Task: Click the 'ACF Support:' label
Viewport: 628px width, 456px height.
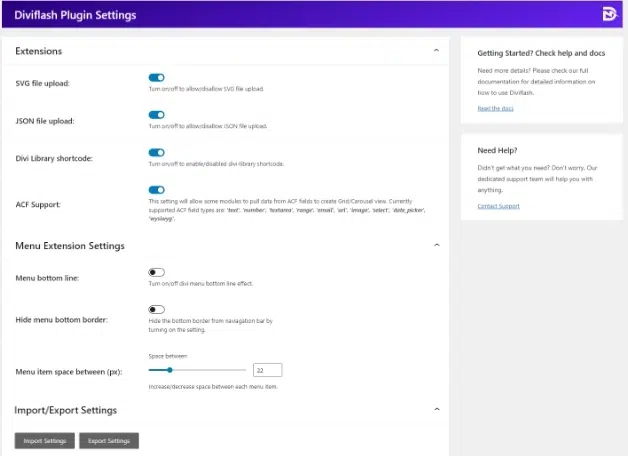Action: point(38,205)
